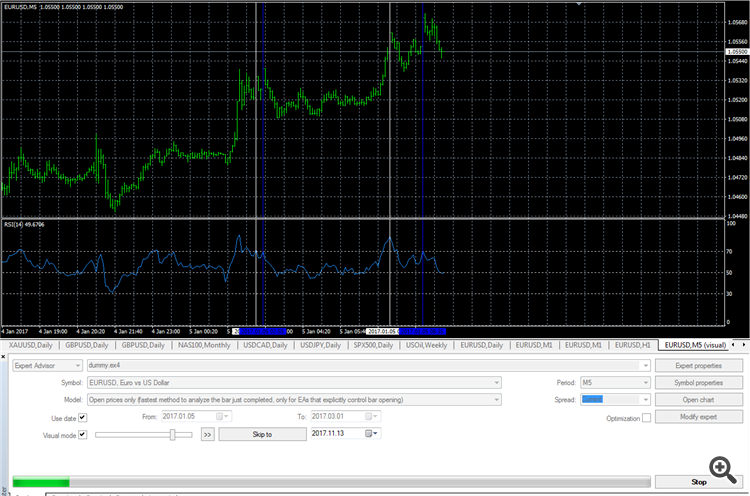Switch to the USDCAD,Daily chart tab
The height and width of the screenshot is (496, 750).
[265, 345]
